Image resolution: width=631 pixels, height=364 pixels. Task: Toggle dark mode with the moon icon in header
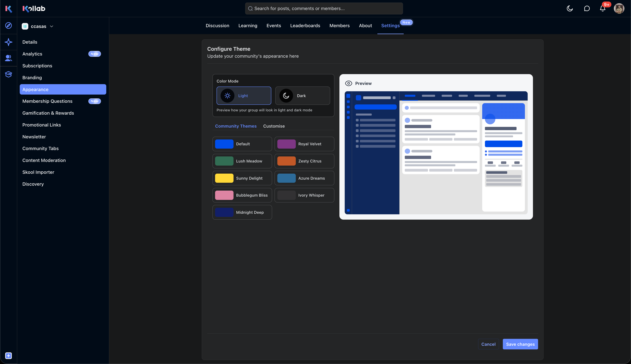570,9
